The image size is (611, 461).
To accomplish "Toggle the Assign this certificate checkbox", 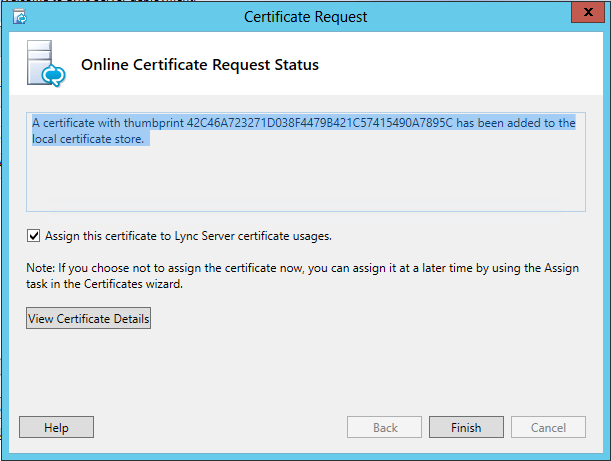I will [x=34, y=236].
